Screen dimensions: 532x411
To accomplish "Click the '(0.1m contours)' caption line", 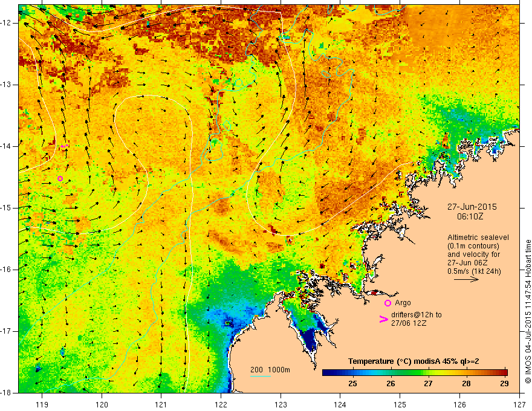I will (473, 246).
